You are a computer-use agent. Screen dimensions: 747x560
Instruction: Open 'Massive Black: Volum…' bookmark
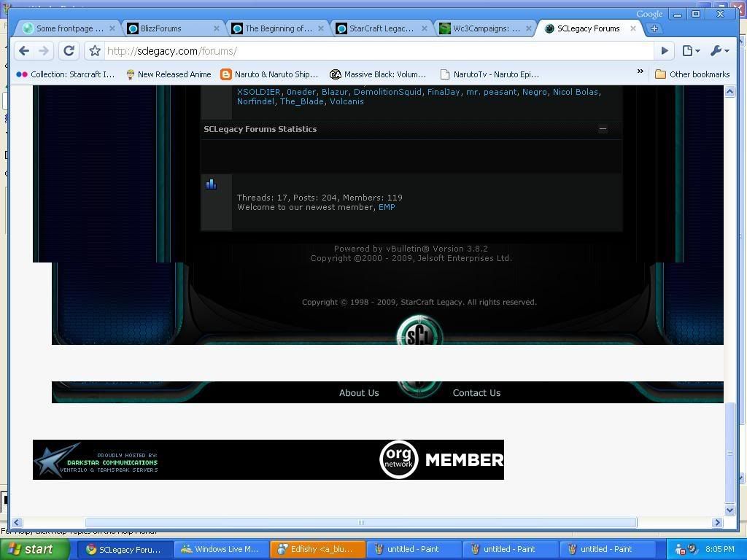click(x=378, y=74)
